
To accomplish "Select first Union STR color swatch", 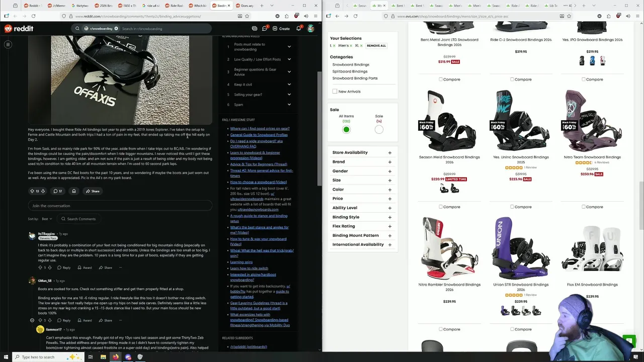I will pyautogui.click(x=505, y=311).
